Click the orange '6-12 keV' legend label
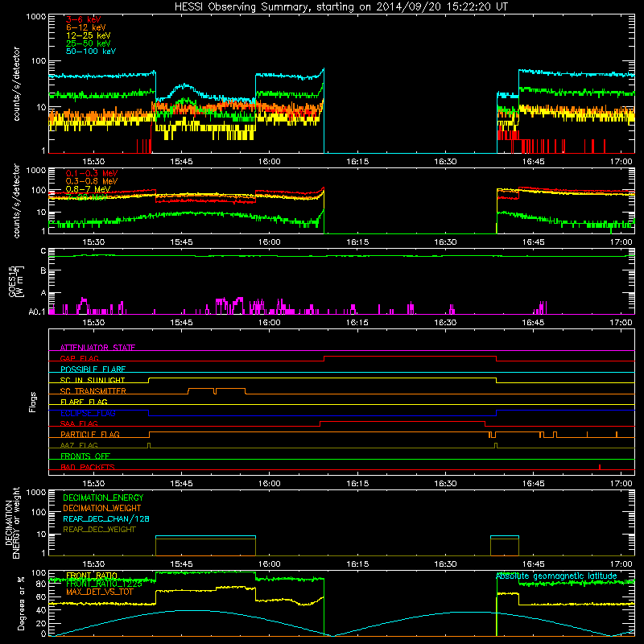644x644 pixels. point(86,27)
